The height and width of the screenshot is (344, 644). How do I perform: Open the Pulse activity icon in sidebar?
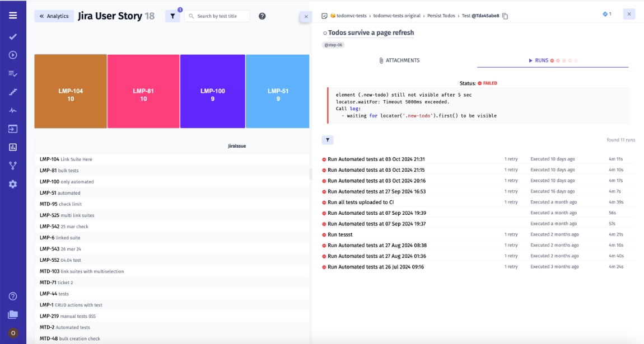click(13, 111)
